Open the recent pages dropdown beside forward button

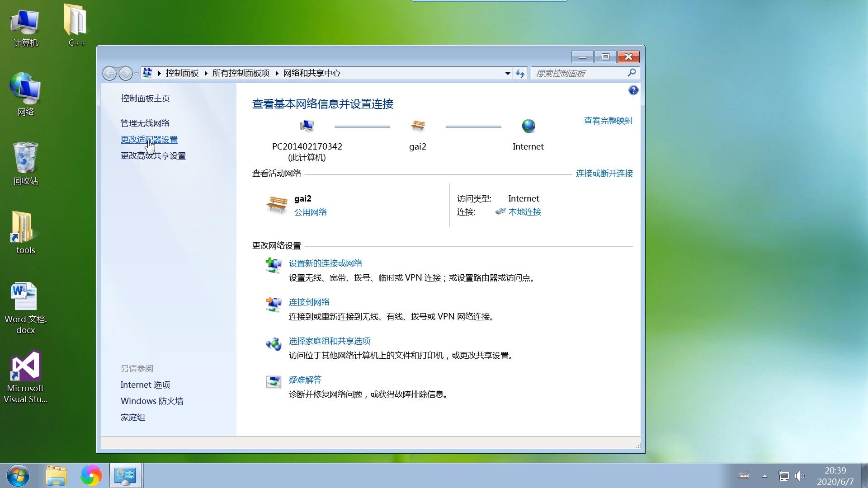point(137,73)
